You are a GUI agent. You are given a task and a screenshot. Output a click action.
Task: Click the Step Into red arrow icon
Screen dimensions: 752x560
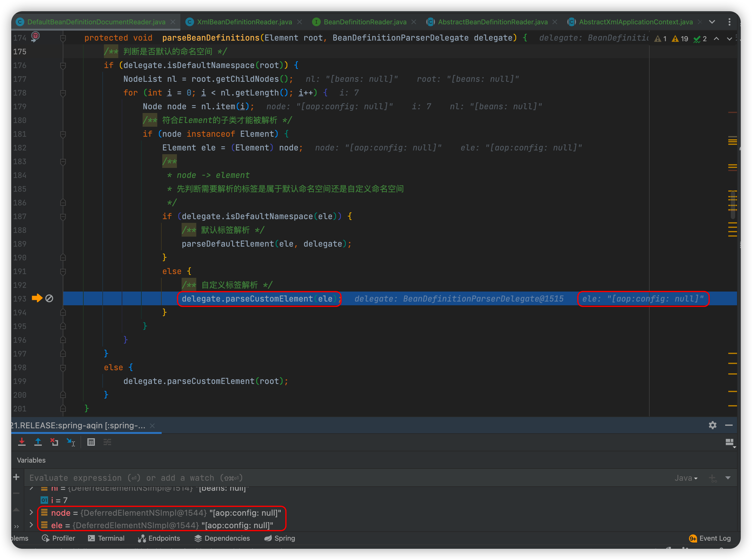click(x=22, y=442)
